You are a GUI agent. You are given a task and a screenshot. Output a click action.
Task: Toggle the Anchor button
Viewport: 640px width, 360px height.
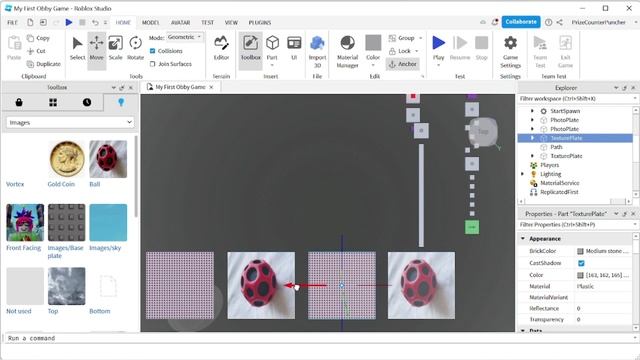tap(403, 64)
